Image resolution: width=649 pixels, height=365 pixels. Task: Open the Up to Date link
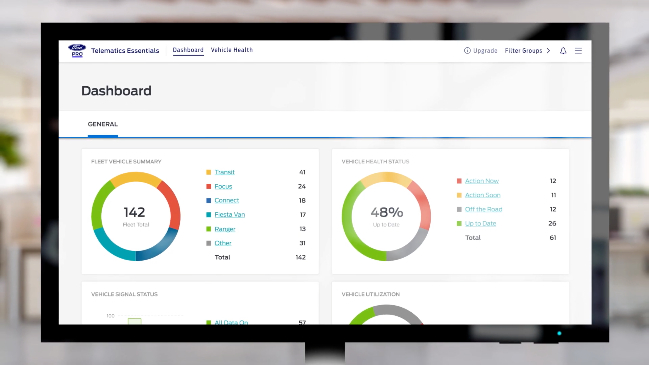481,223
